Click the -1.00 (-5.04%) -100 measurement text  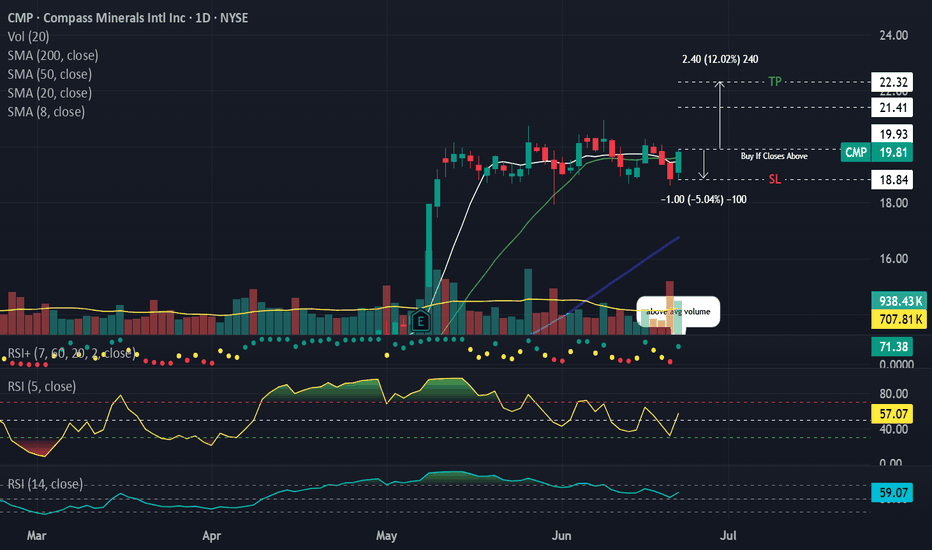click(x=704, y=200)
